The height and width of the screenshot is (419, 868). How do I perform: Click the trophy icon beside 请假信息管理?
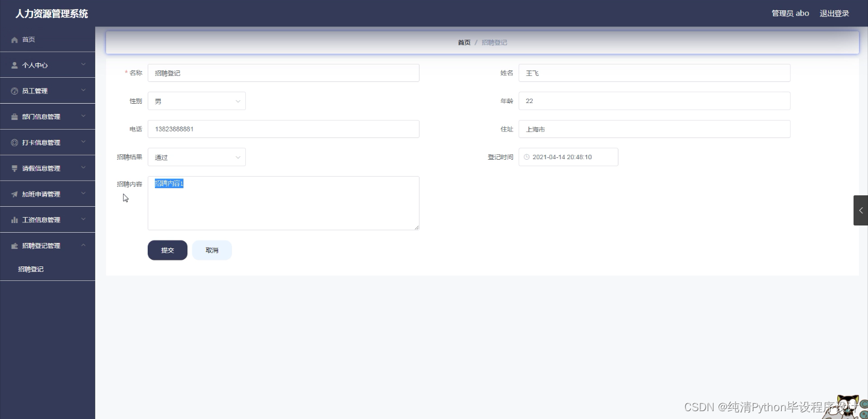coord(14,169)
